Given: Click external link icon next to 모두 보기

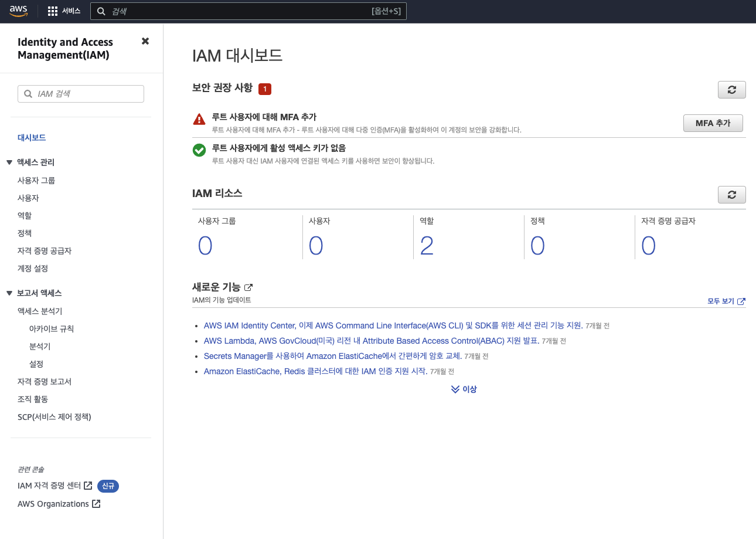Looking at the screenshot, I should click(x=741, y=301).
